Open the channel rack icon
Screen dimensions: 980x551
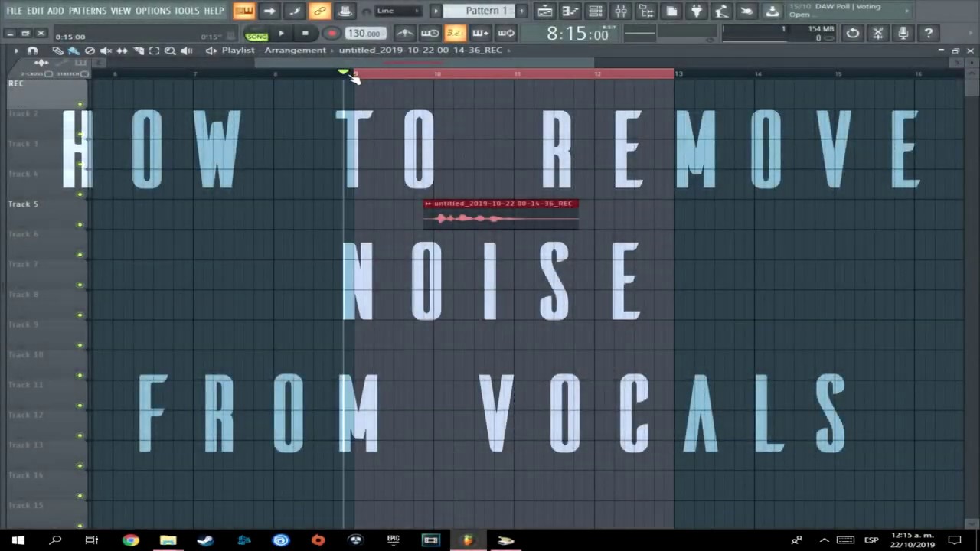596,11
